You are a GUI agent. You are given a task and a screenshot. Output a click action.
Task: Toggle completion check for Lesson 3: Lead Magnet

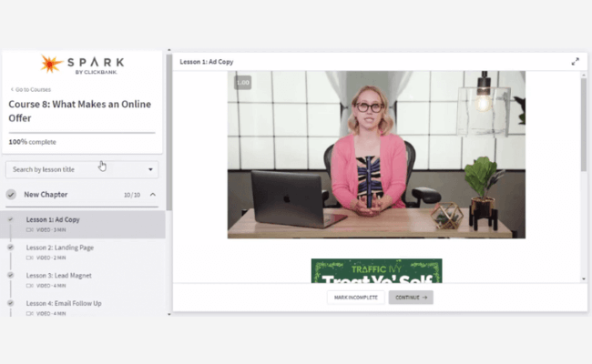[x=11, y=275]
